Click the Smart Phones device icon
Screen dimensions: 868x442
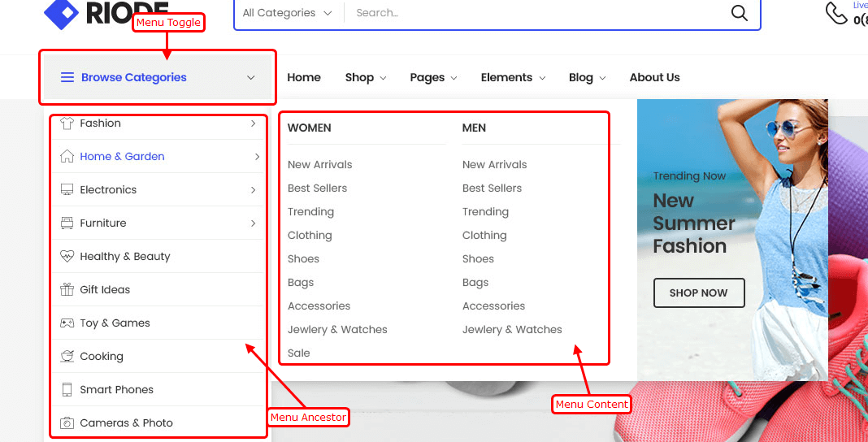pyautogui.click(x=67, y=390)
